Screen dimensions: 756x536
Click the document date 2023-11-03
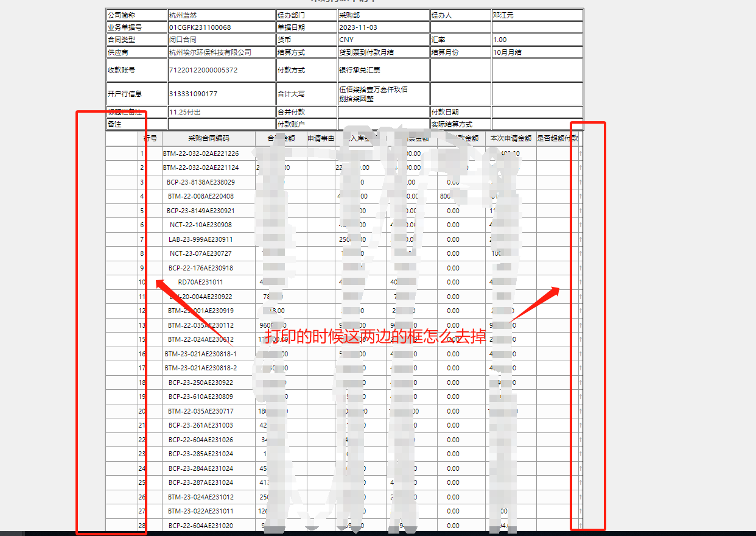pyautogui.click(x=359, y=27)
